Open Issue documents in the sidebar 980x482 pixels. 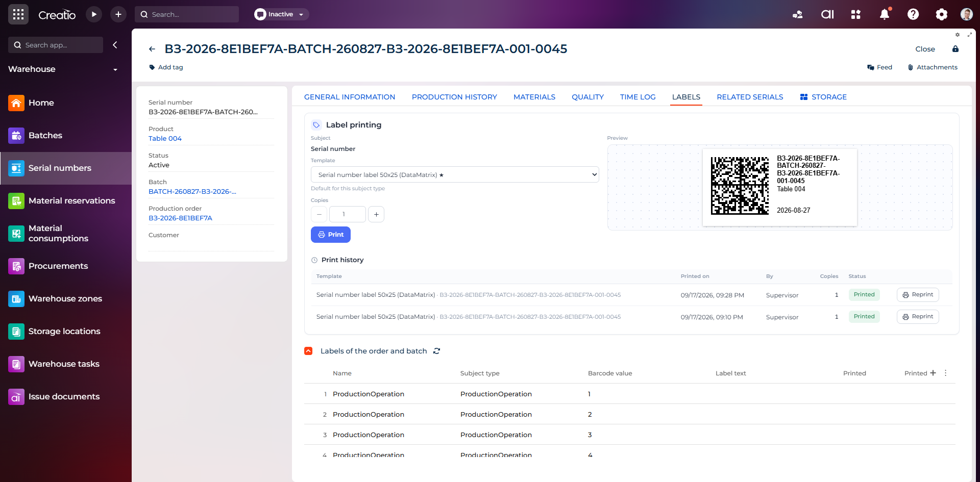[x=66, y=396]
